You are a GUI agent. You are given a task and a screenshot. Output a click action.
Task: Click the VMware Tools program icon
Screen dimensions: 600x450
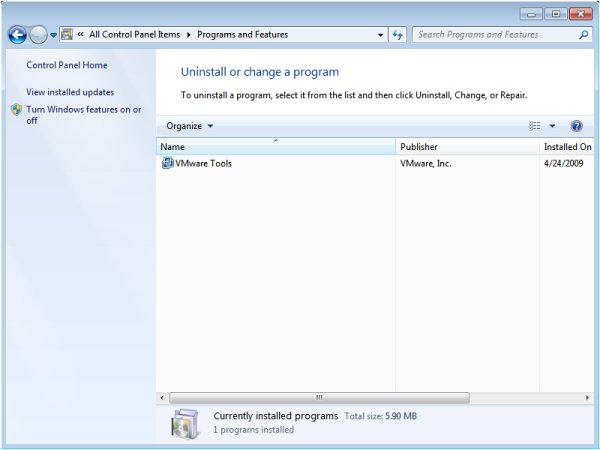pos(167,163)
